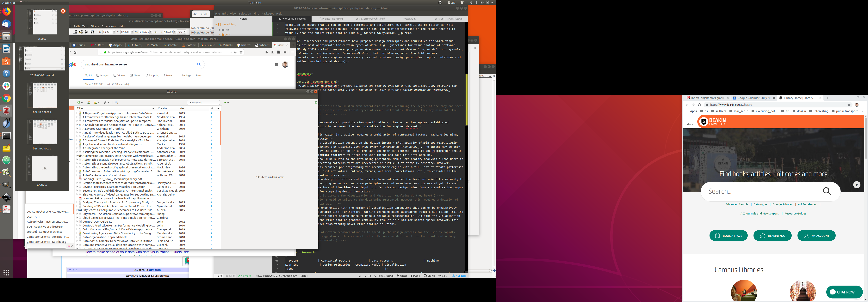Click Zotero's add item by identifier wand
This screenshot has height=302, width=868.
click(88, 102)
